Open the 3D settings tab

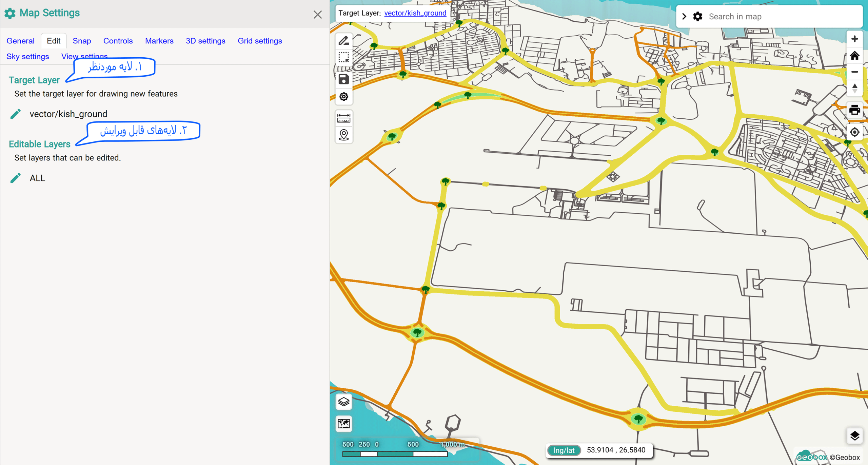[205, 41]
